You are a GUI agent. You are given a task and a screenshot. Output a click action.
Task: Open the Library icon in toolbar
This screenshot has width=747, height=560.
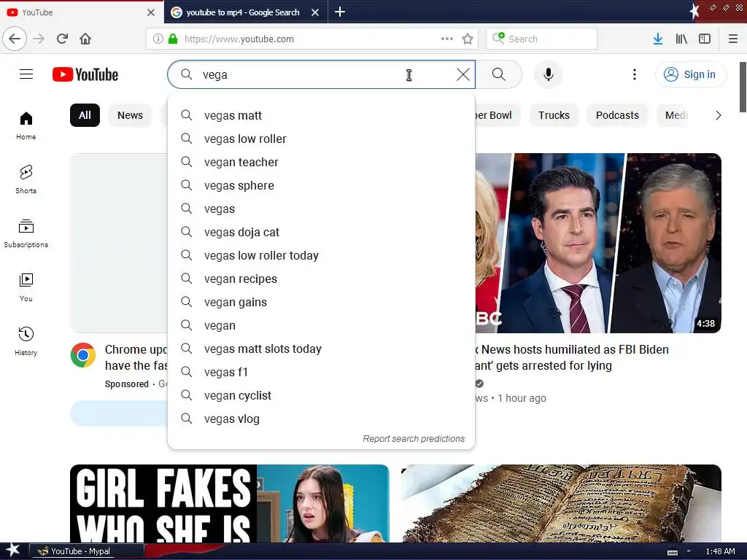(x=681, y=39)
